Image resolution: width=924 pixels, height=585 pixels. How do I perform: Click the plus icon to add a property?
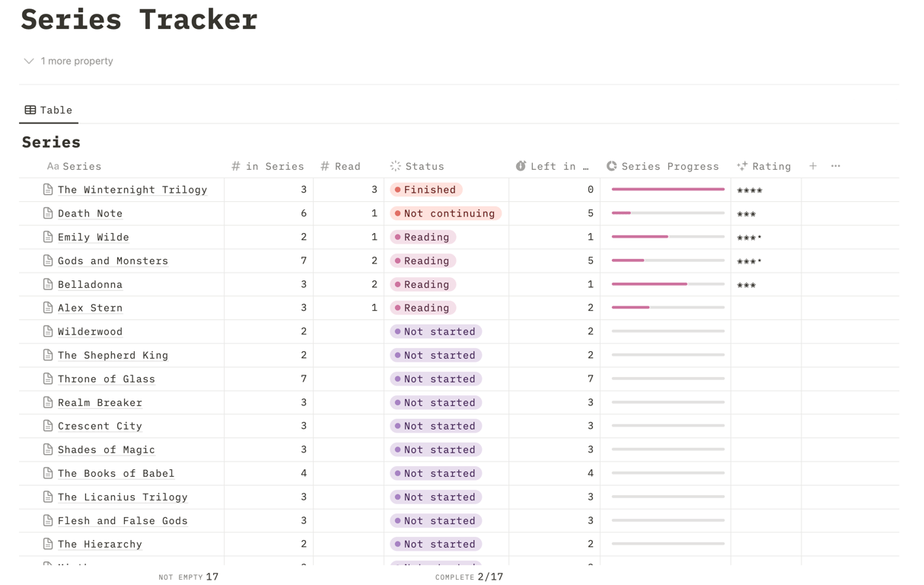(x=813, y=166)
